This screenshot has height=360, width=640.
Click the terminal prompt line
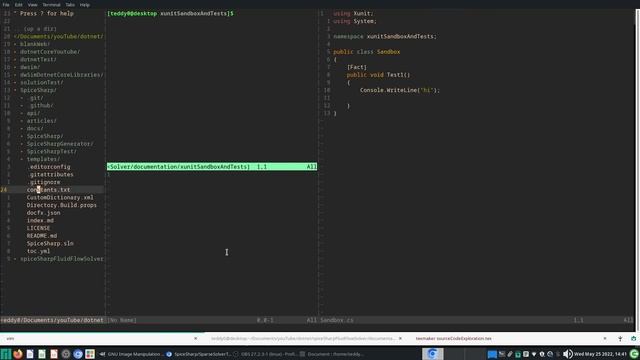[x=170, y=13]
